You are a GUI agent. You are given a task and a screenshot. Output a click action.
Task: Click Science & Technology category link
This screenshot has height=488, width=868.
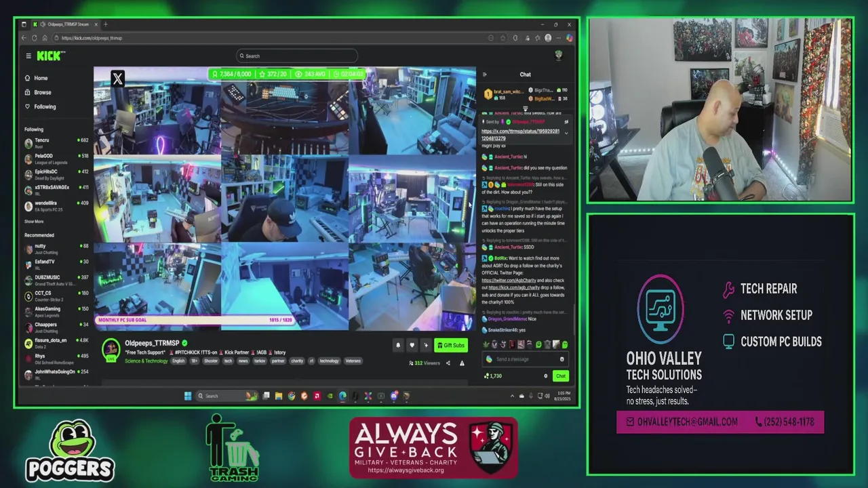[146, 361]
